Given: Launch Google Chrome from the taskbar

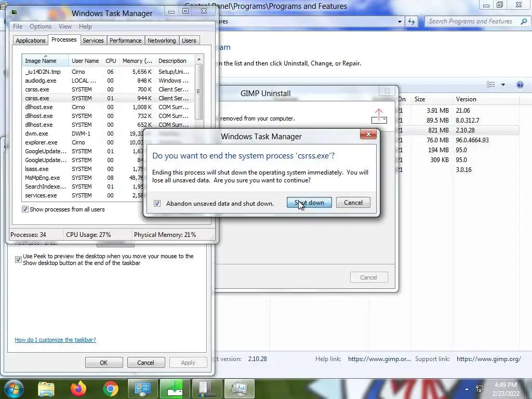Looking at the screenshot, I should 110,389.
